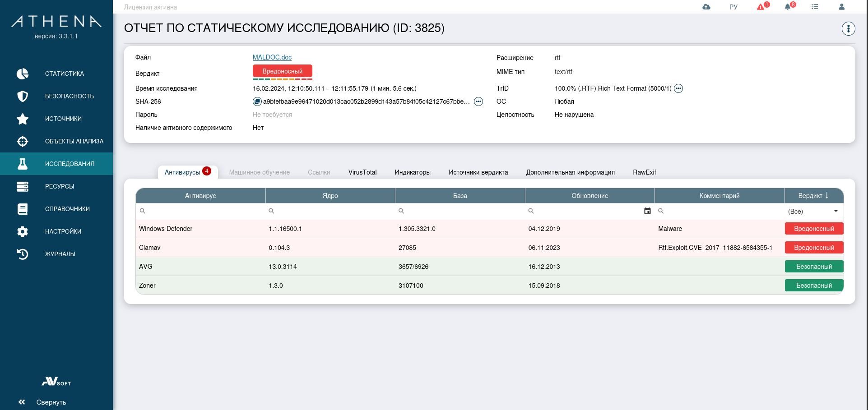
Task: Click the cloud upload icon in top bar
Action: [x=706, y=7]
